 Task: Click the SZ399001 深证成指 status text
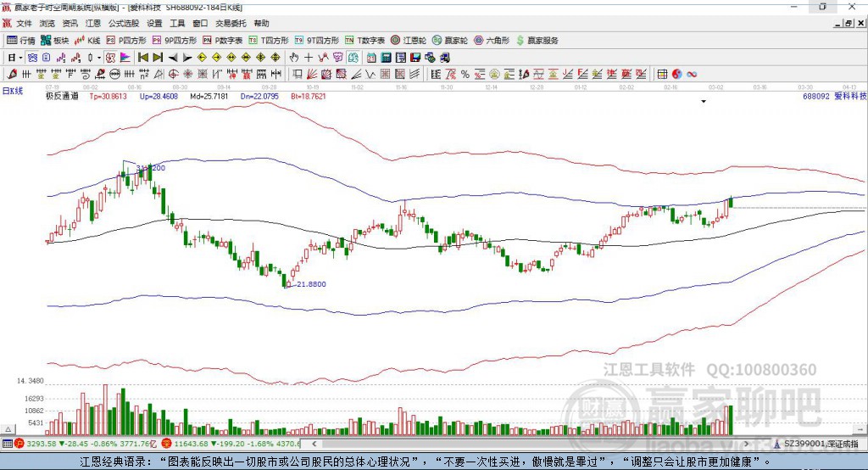tap(821, 444)
